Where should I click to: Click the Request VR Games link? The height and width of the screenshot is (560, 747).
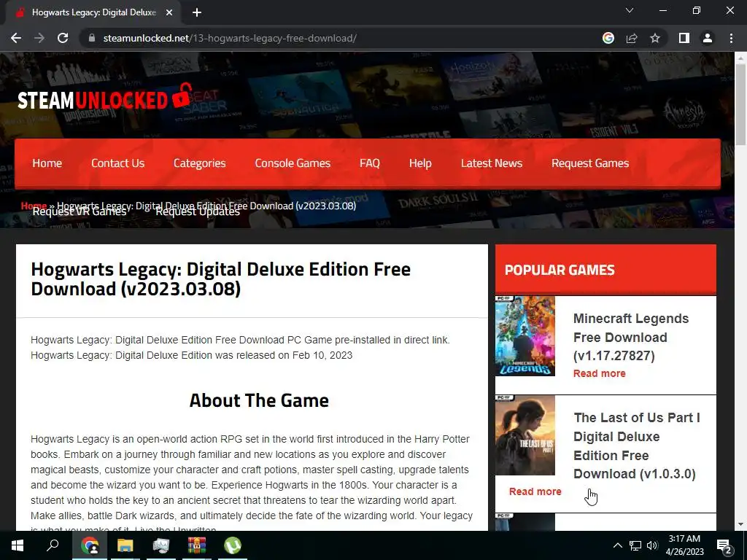point(80,211)
